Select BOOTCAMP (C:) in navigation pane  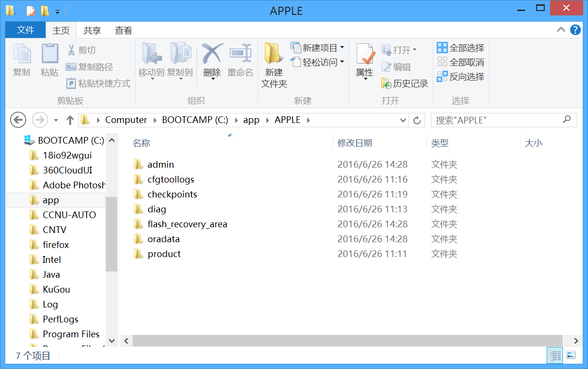point(64,140)
